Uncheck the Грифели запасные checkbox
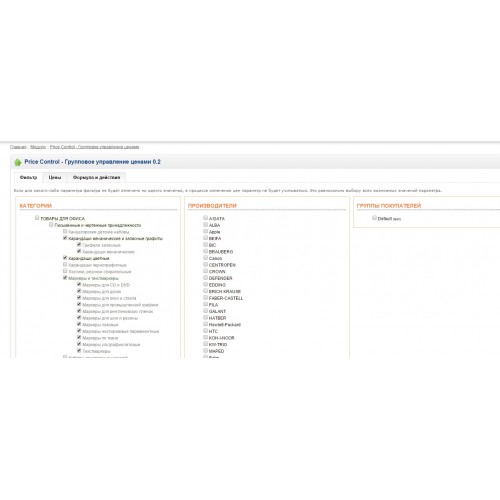Viewport: 500px width, 500px height. point(79,245)
